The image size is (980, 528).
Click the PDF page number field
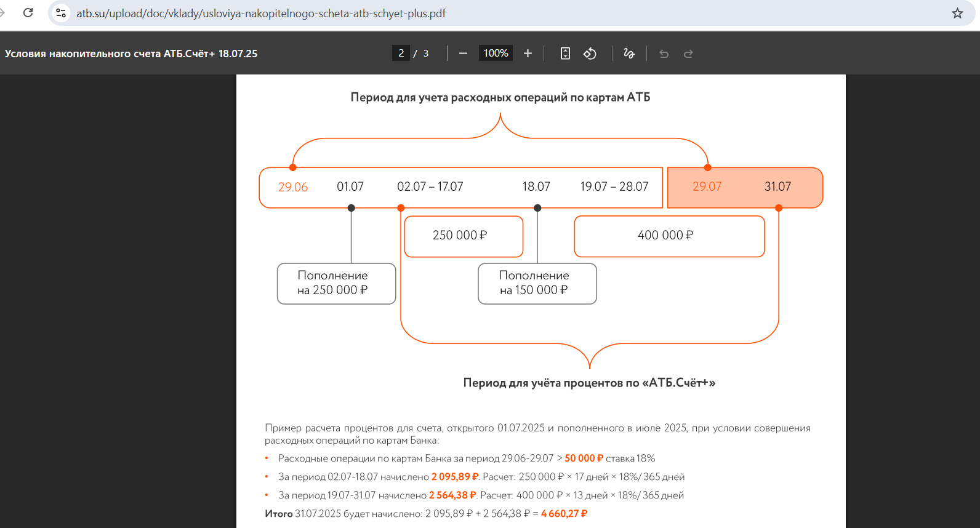401,54
